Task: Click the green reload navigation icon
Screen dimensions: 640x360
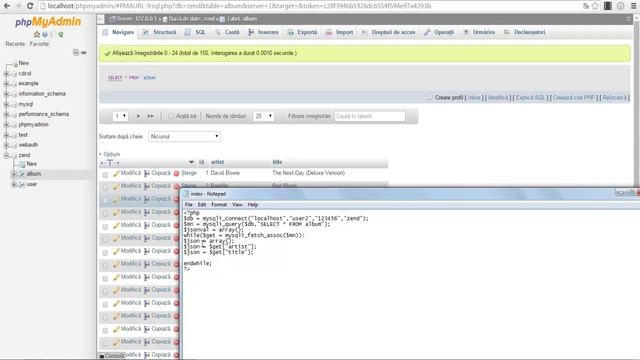Action: click(x=61, y=34)
